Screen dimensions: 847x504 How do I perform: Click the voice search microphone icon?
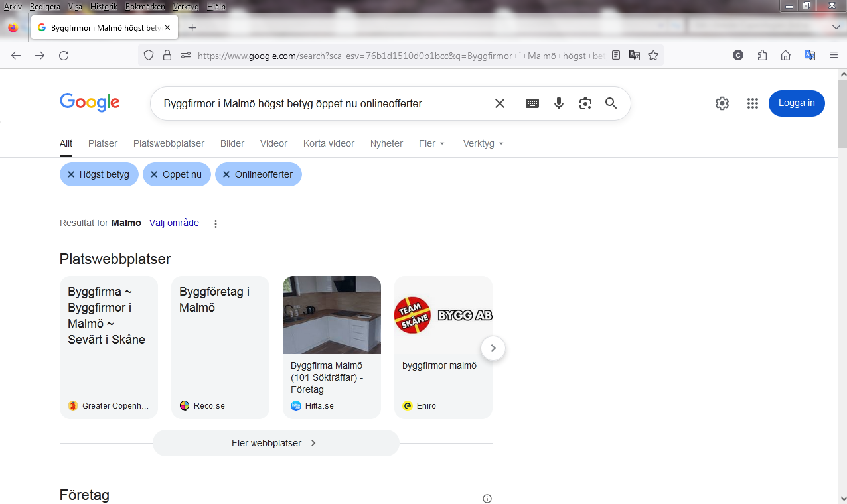[559, 103]
